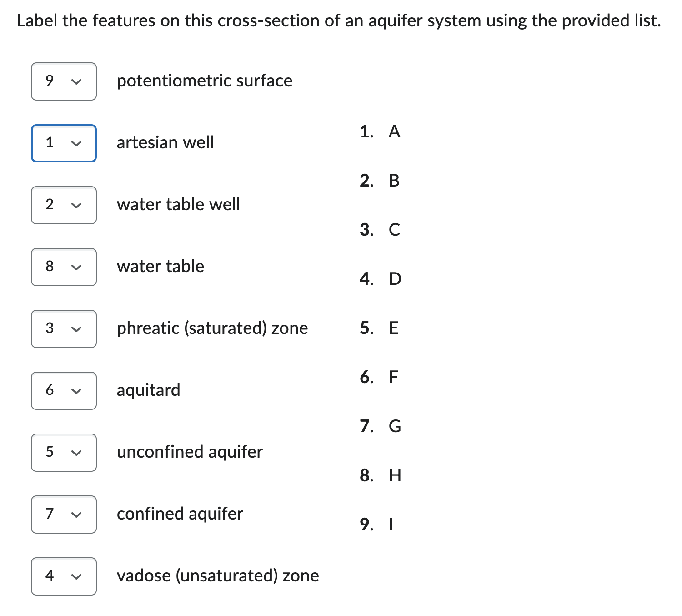The width and height of the screenshot is (682, 616).
Task: Click list option 9. I
Action: (376, 525)
